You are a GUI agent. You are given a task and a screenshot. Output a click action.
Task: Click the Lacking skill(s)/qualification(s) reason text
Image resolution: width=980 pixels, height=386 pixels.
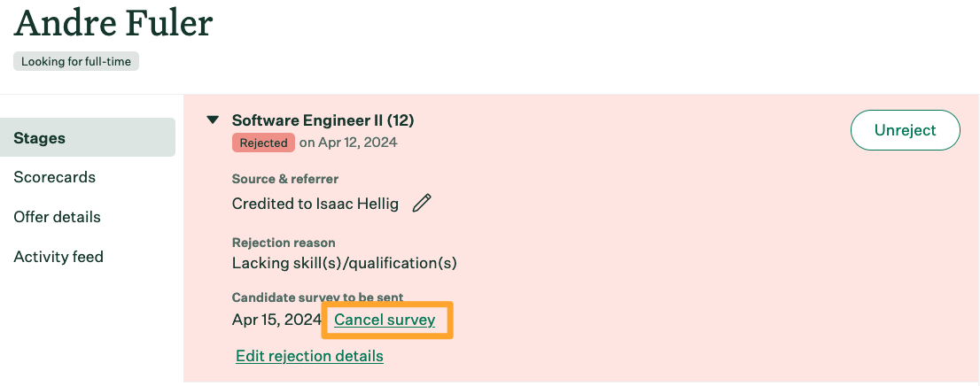click(345, 264)
